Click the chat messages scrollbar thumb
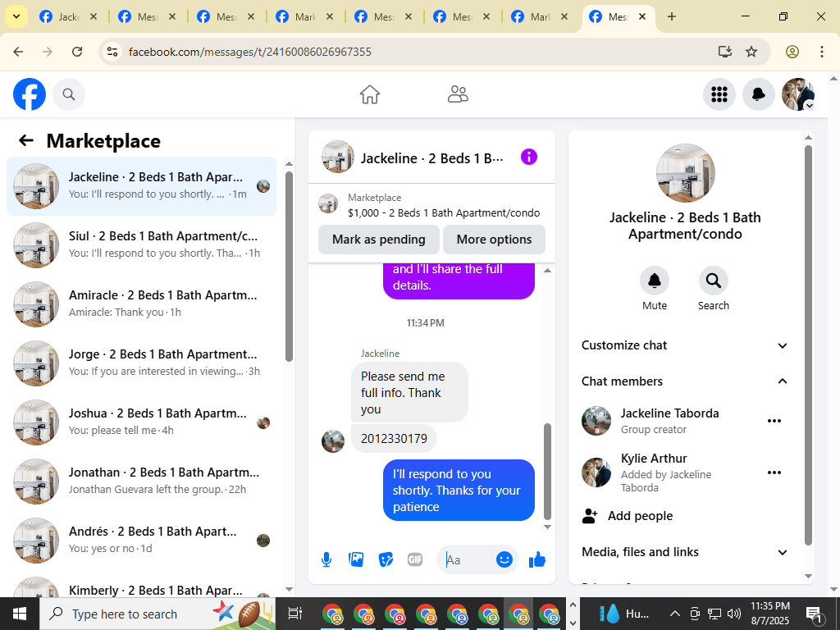Image resolution: width=840 pixels, height=630 pixels. click(547, 472)
